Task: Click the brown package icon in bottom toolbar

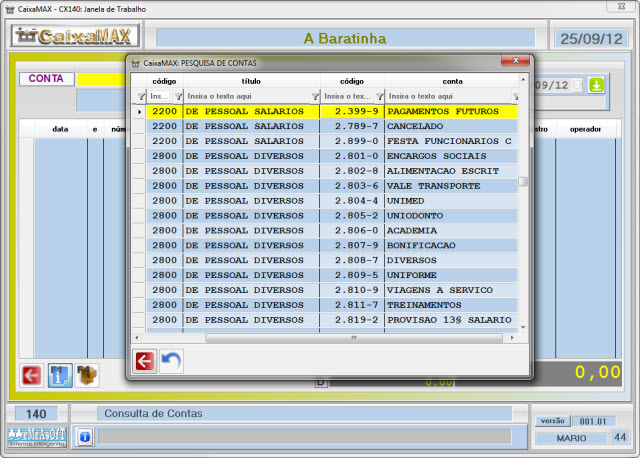Action: point(88,375)
